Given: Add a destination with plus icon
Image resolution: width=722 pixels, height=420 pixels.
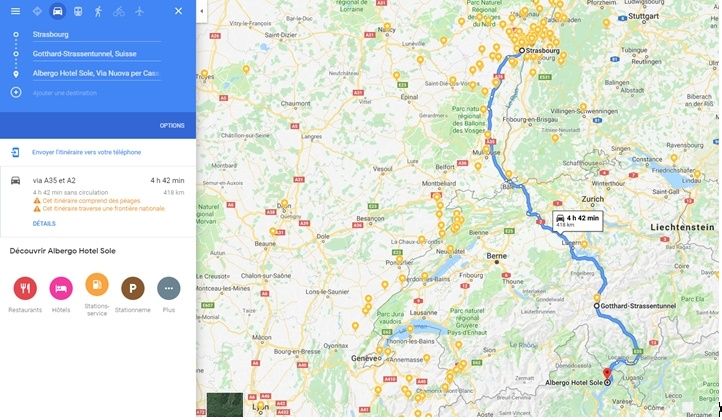Looking at the screenshot, I should coord(16,93).
